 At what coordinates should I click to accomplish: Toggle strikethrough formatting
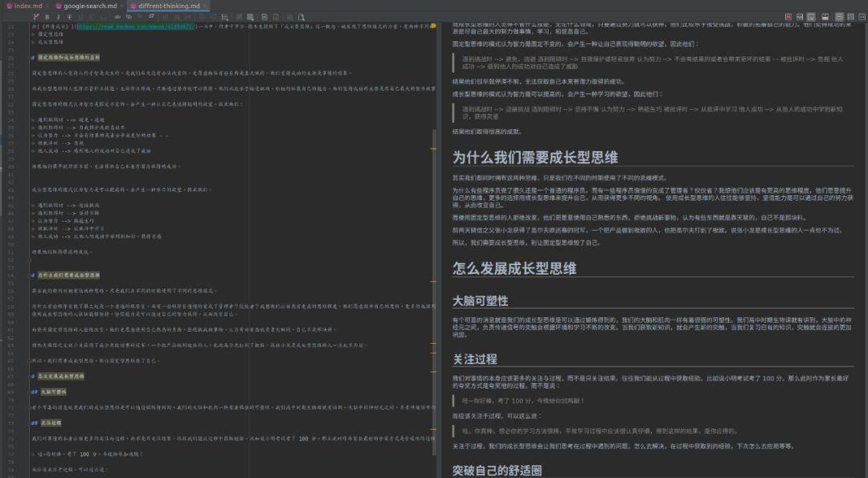pos(70,17)
